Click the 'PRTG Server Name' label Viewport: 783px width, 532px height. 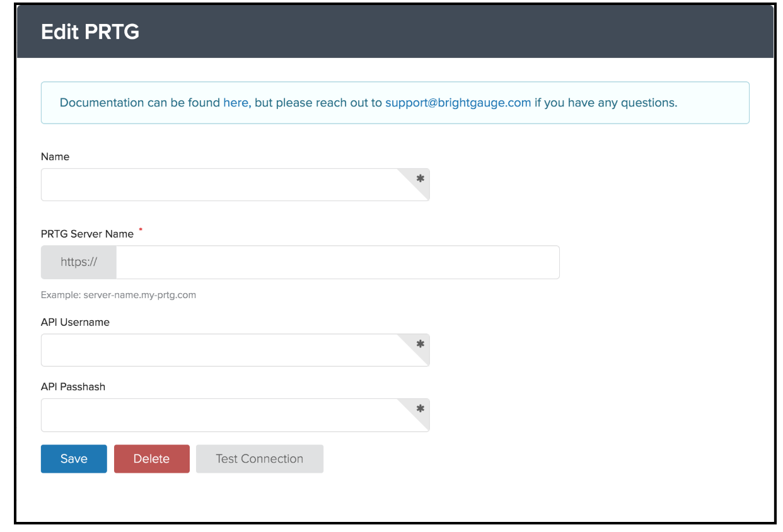87,234
